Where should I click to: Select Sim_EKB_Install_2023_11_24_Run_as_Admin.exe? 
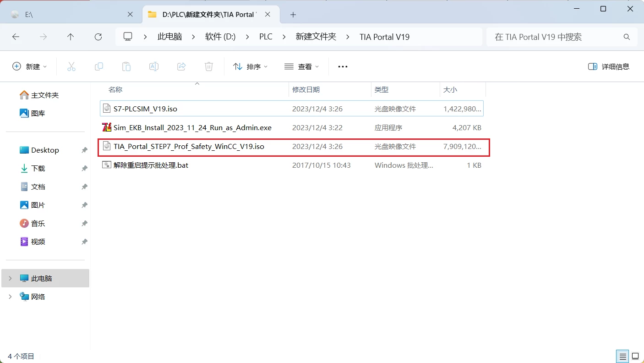[x=192, y=128]
